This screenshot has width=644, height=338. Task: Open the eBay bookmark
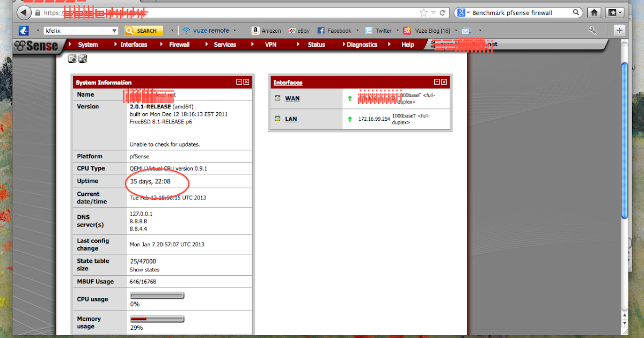pos(299,31)
